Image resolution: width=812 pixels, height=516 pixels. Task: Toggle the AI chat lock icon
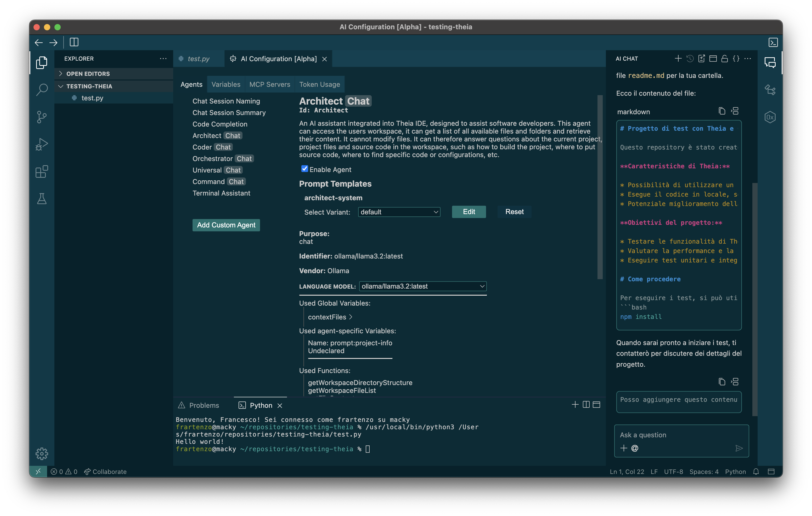(x=724, y=59)
